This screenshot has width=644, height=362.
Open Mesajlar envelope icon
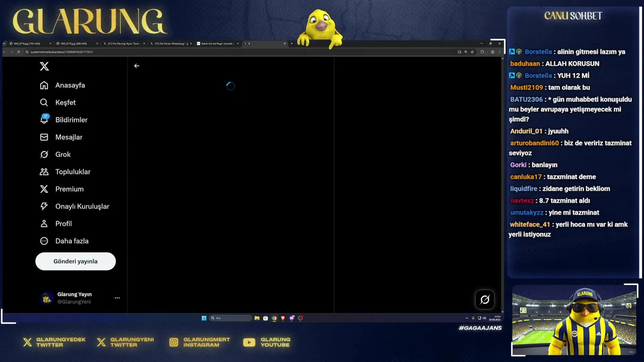pos(44,137)
